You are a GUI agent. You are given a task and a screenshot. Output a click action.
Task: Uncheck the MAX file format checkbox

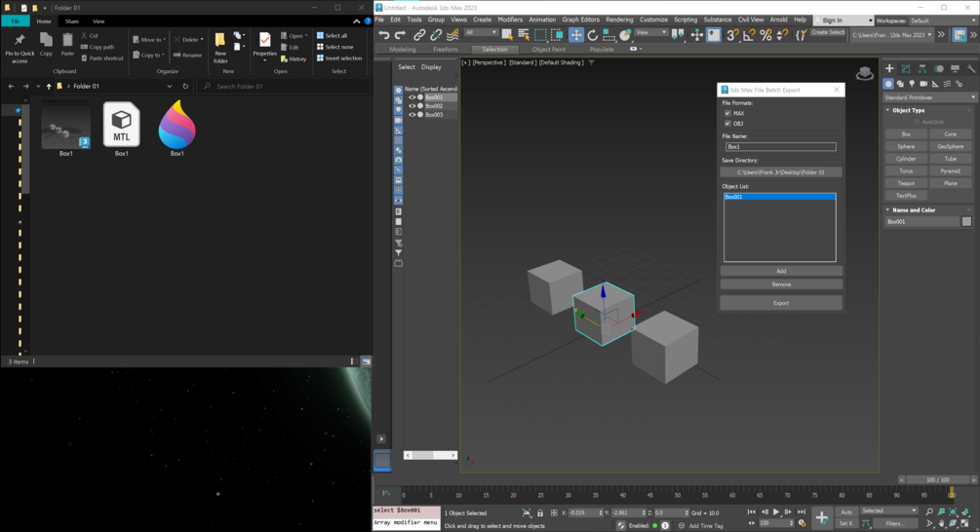[727, 113]
